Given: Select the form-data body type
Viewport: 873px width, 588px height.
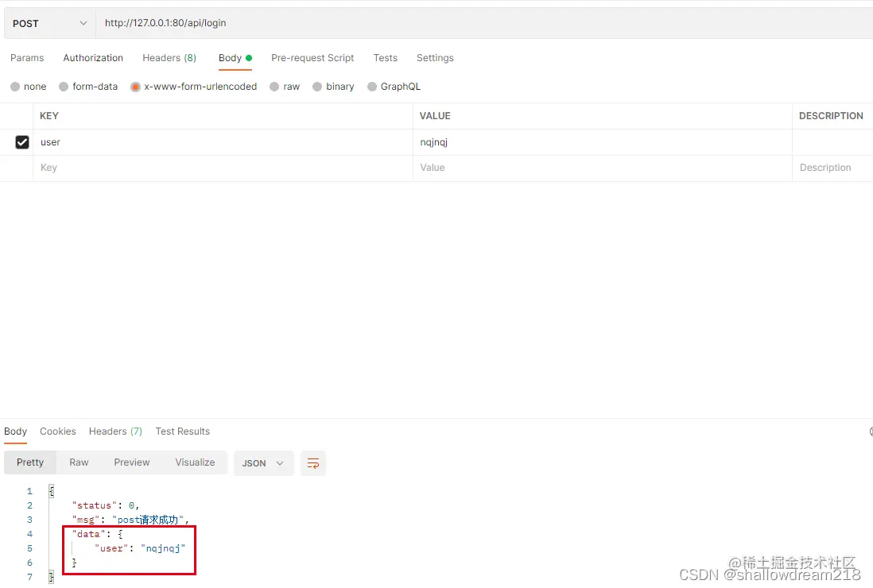Looking at the screenshot, I should [x=88, y=87].
